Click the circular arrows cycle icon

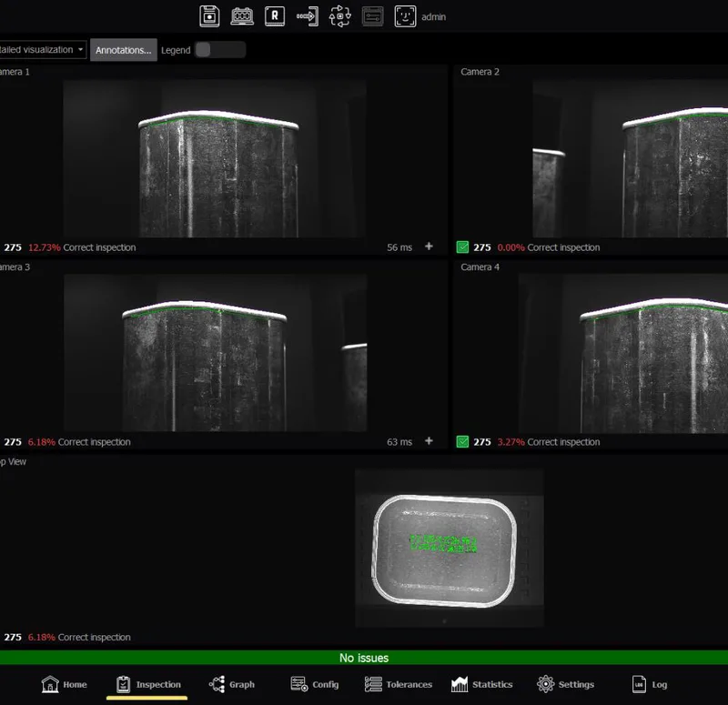pyautogui.click(x=339, y=16)
